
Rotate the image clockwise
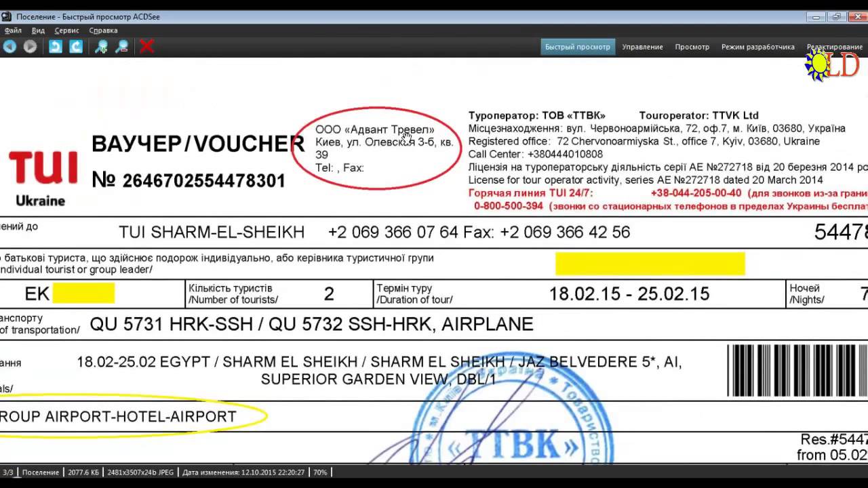click(76, 46)
